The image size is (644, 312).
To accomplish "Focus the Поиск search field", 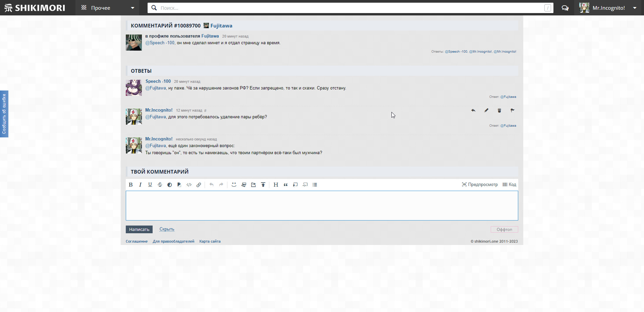I will coord(349,8).
